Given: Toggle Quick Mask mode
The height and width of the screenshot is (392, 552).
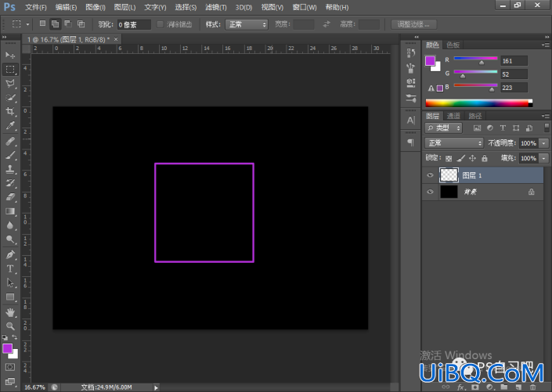Looking at the screenshot, I should 10,367.
